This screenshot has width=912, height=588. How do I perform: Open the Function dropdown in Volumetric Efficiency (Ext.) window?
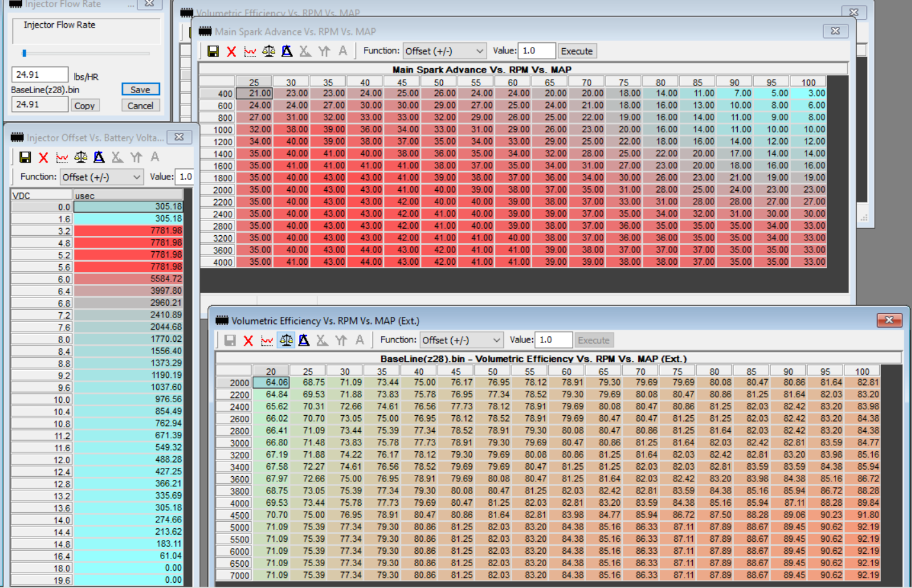(461, 341)
